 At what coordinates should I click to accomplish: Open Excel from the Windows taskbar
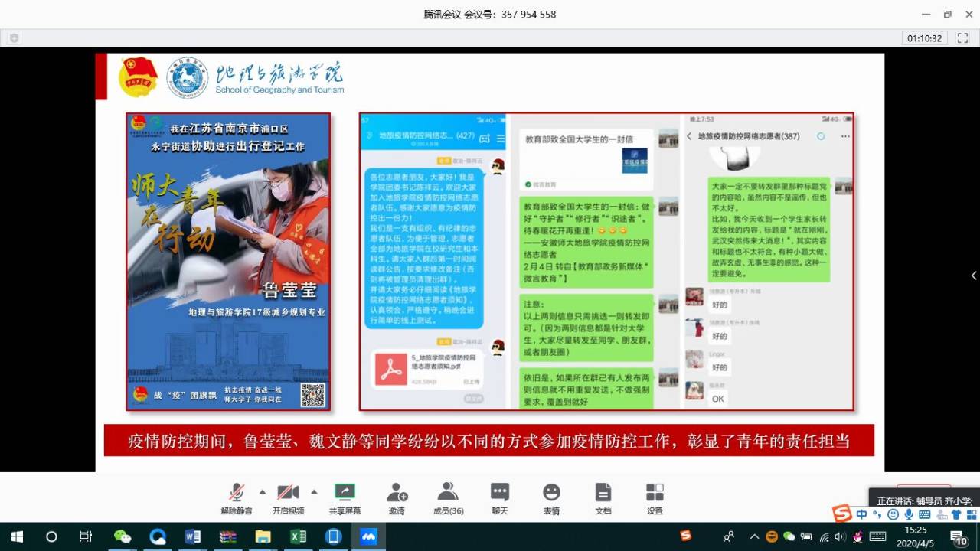click(298, 536)
